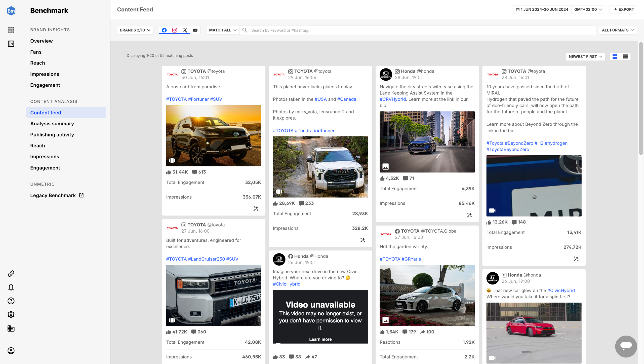
Task: Click AI sparkle icon on Tundra post
Action: [363, 240]
